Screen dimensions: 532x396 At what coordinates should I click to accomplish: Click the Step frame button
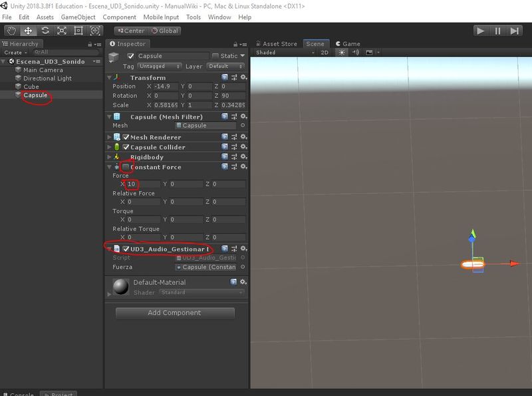coord(514,31)
